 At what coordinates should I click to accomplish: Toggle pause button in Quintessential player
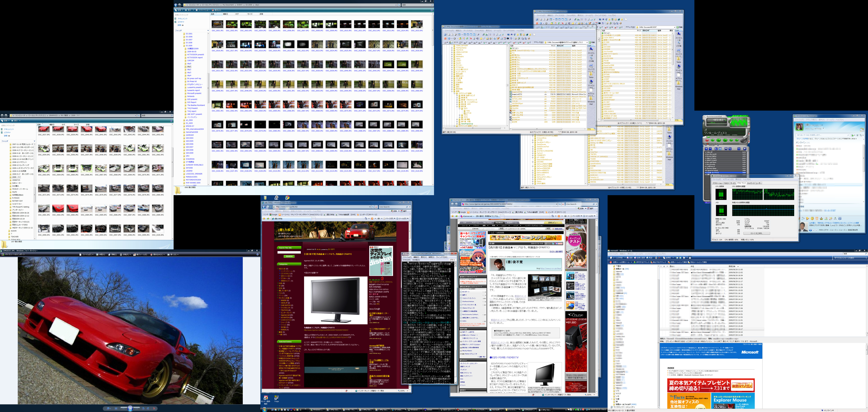click(719, 140)
